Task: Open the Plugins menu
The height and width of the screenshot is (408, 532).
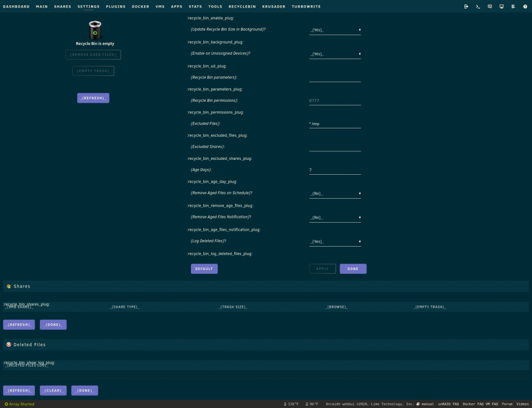Action: click(x=115, y=6)
